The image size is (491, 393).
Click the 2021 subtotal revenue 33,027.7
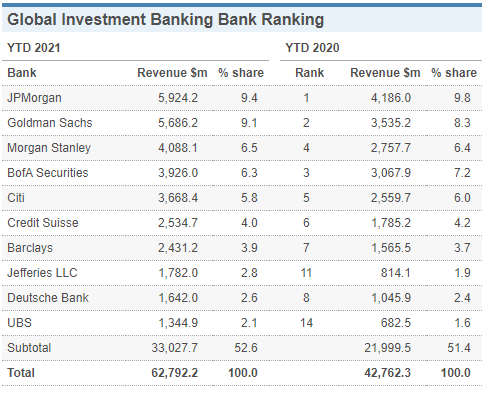coord(175,348)
